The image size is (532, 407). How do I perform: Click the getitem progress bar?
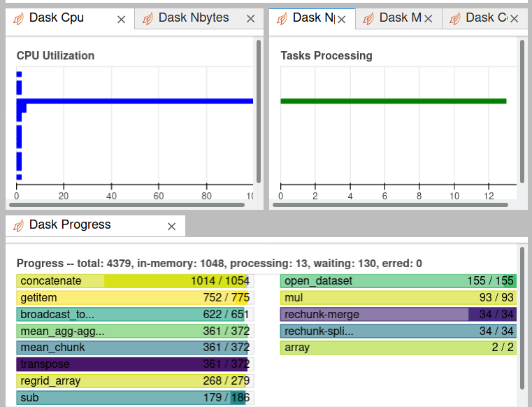click(x=135, y=298)
